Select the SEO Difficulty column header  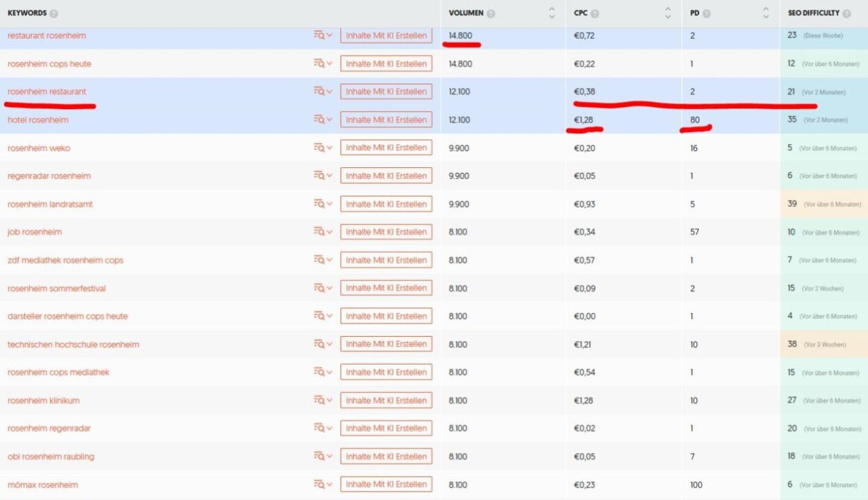(814, 13)
